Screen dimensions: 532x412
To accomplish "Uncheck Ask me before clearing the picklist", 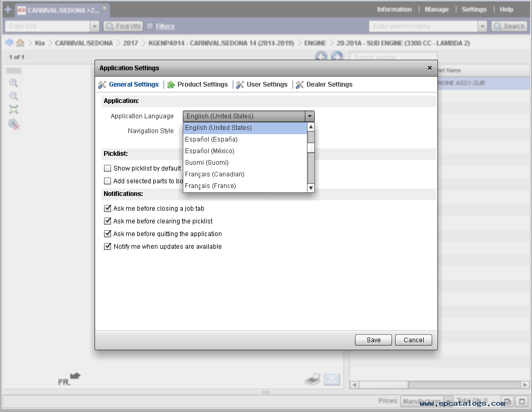I will tap(108, 221).
